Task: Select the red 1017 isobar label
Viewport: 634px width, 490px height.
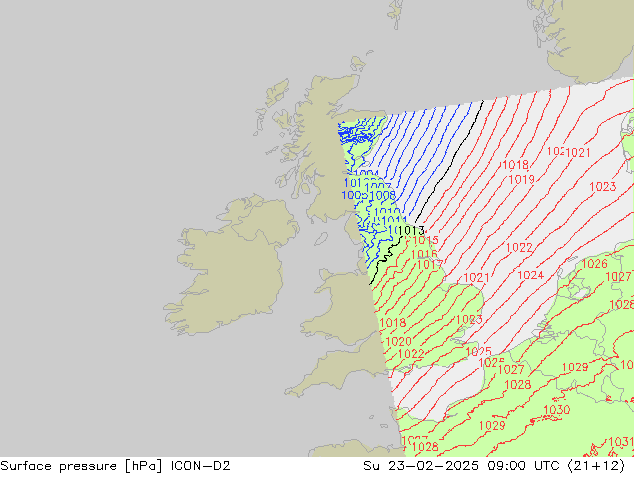Action: (x=430, y=265)
